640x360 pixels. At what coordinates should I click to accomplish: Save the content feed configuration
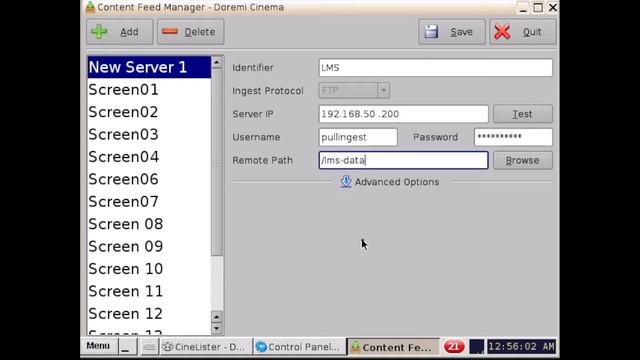pyautogui.click(x=452, y=32)
